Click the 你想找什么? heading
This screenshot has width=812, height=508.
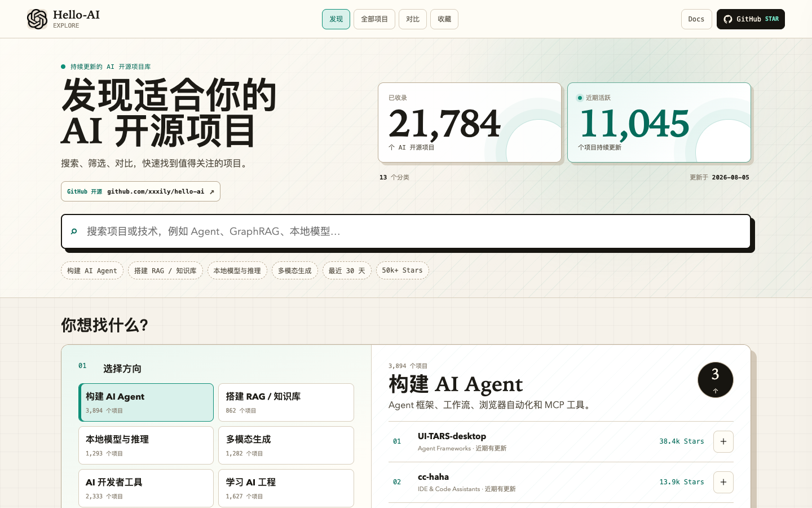(105, 325)
